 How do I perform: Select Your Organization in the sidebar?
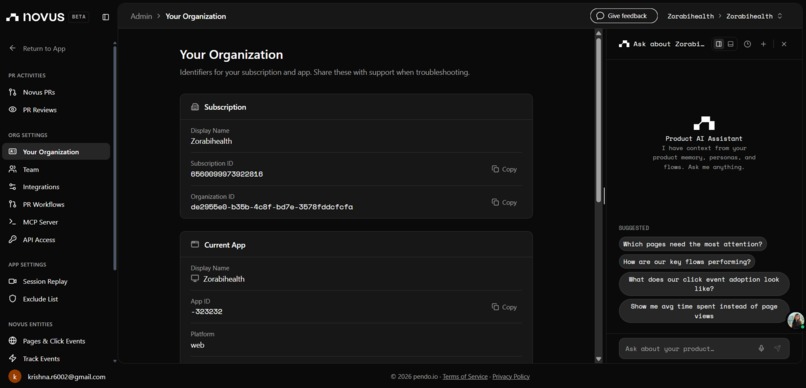(x=56, y=152)
